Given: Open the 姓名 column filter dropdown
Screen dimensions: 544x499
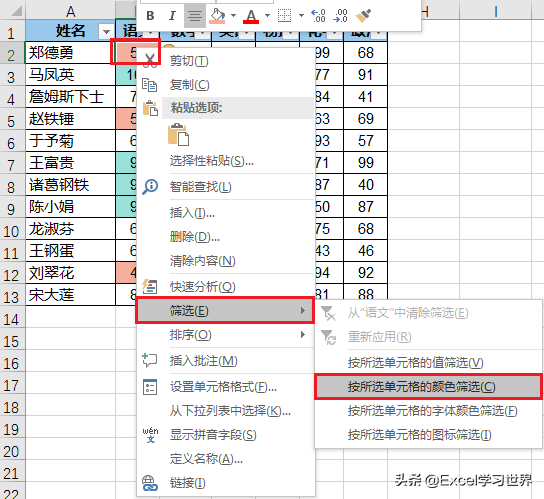Looking at the screenshot, I should (x=106, y=32).
